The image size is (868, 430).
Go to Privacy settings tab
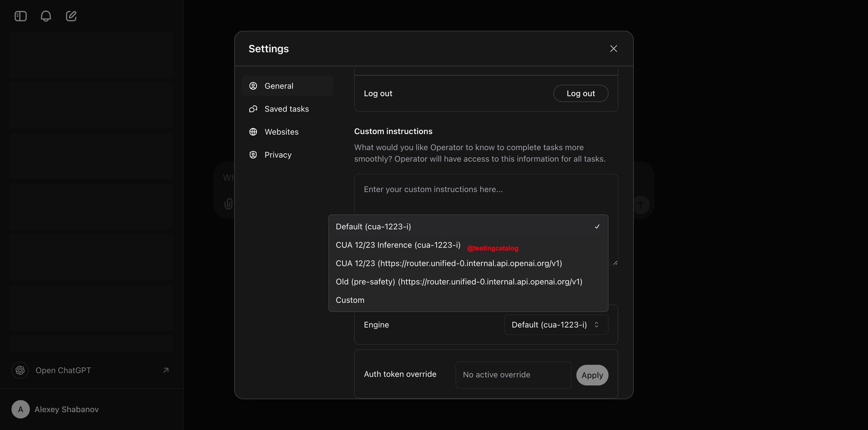pyautogui.click(x=287, y=155)
